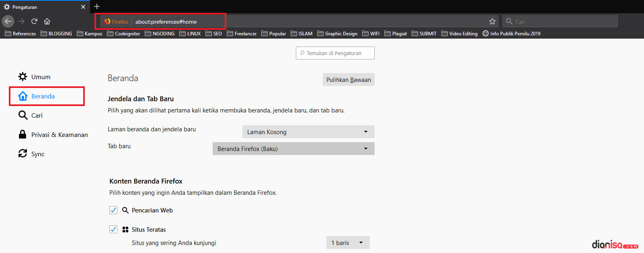The width and height of the screenshot is (644, 253).
Task: Click the Temukan di Pengaturan search field
Action: click(x=335, y=53)
